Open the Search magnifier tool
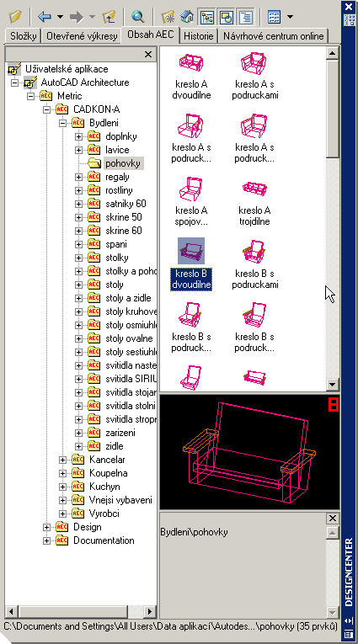 coord(137,17)
